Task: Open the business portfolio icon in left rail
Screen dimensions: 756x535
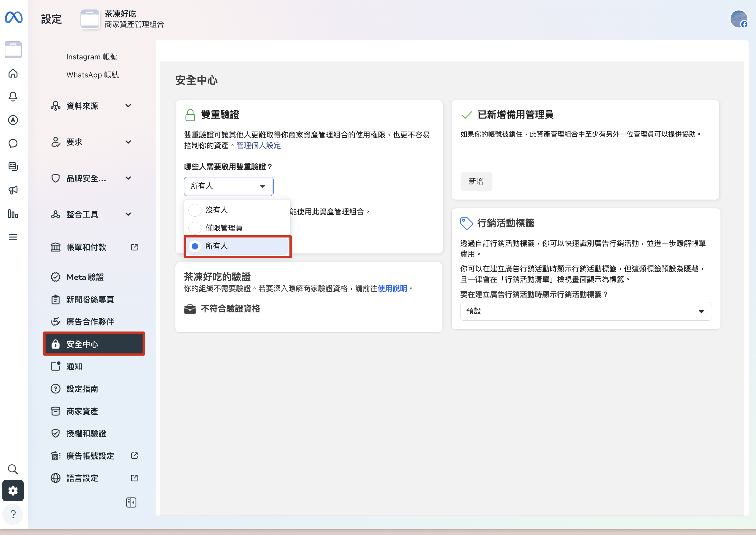Action: (x=13, y=50)
